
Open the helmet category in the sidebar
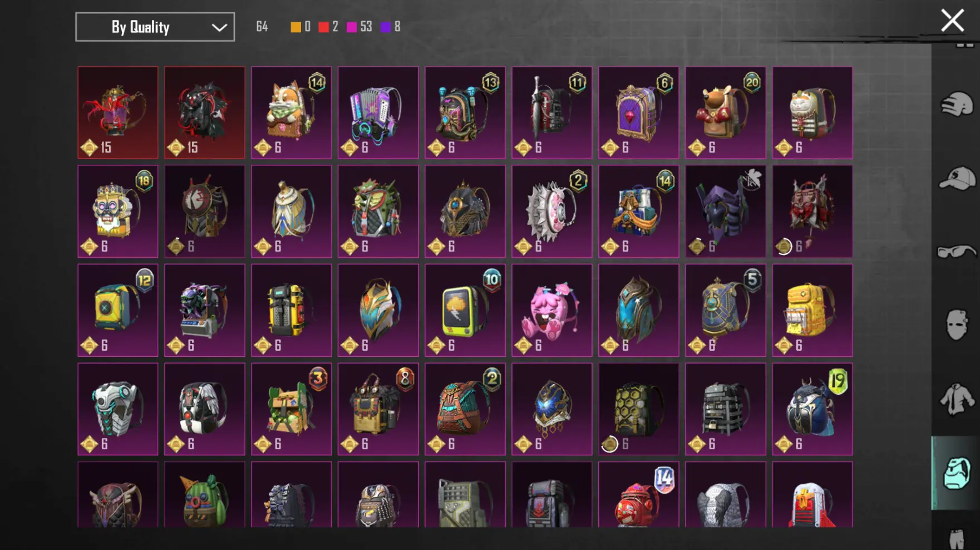tap(957, 104)
